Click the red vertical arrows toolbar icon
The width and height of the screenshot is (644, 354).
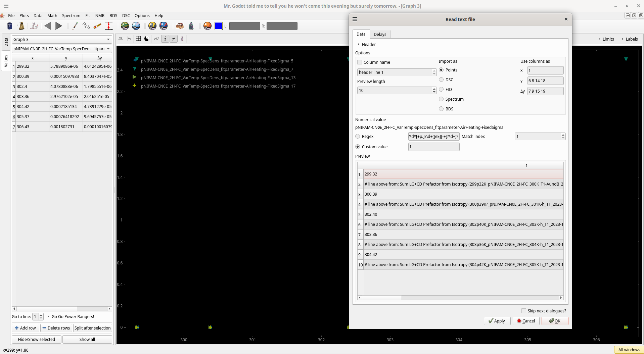pyautogui.click(x=108, y=26)
